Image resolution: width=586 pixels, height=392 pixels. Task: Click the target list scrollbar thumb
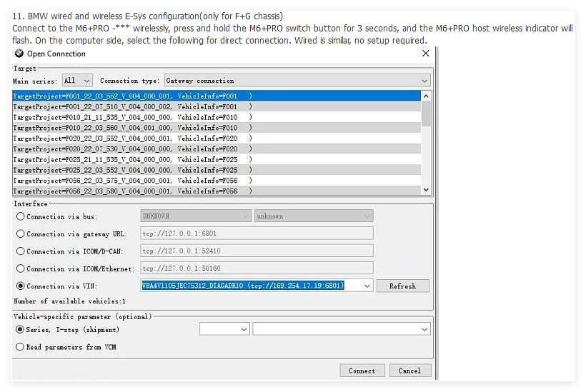click(x=426, y=114)
